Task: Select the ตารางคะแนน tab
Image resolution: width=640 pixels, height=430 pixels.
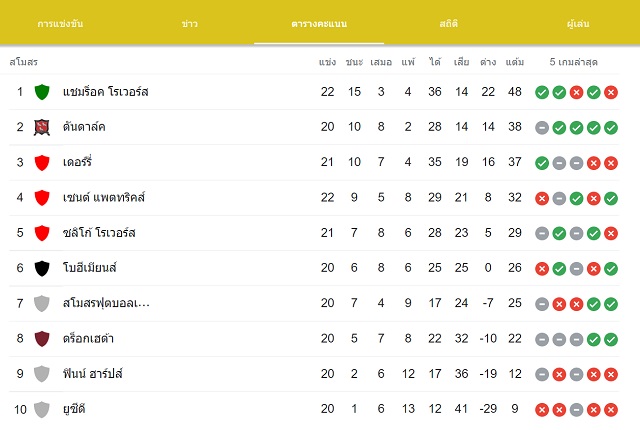Action: coord(319,24)
